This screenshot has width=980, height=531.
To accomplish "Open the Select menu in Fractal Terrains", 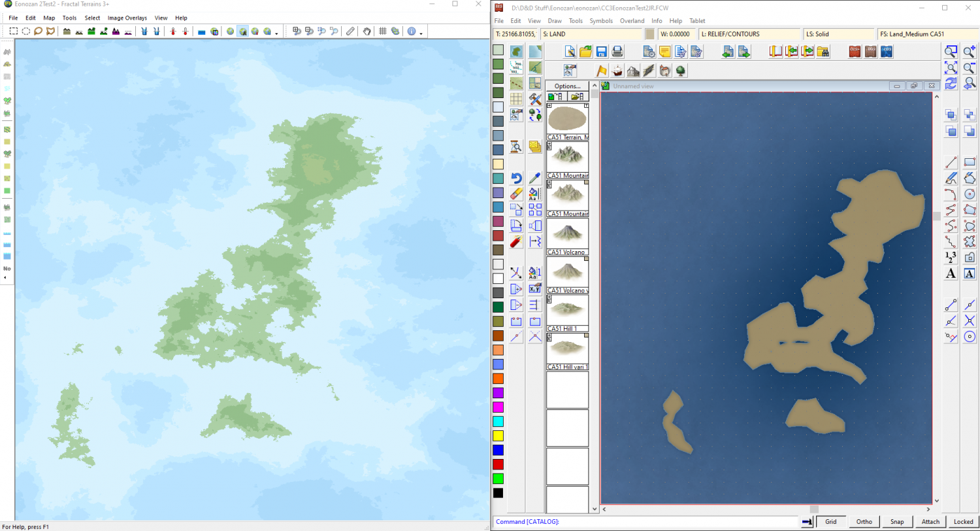I will pyautogui.click(x=92, y=18).
